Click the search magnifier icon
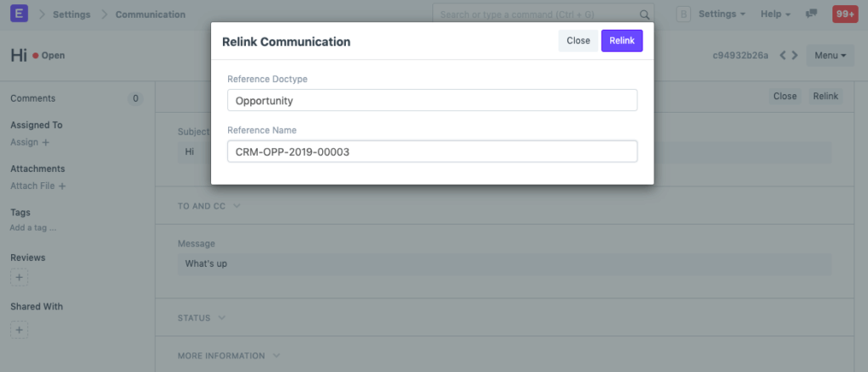Image resolution: width=868 pixels, height=372 pixels. [644, 14]
